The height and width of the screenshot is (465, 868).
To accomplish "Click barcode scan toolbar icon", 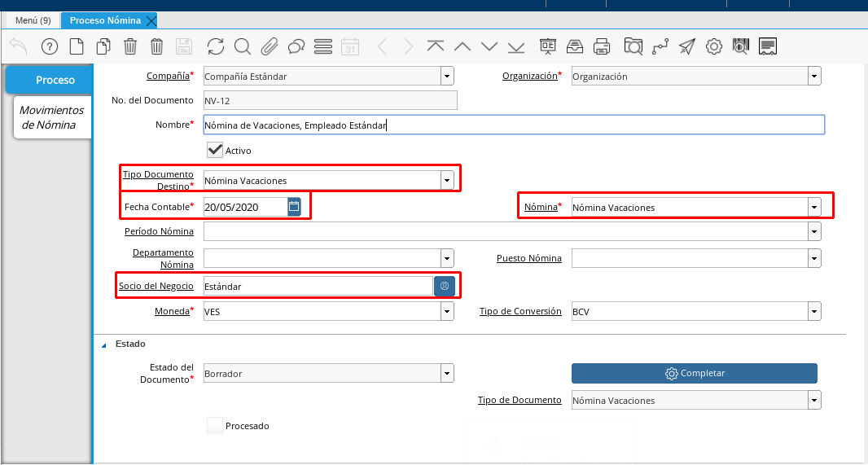I will click(741, 46).
